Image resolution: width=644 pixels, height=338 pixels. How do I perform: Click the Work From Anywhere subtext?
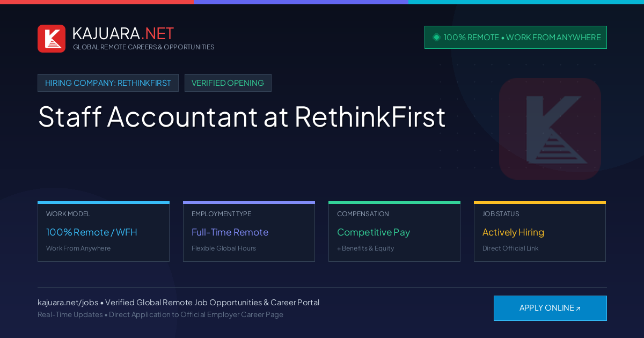click(78, 248)
